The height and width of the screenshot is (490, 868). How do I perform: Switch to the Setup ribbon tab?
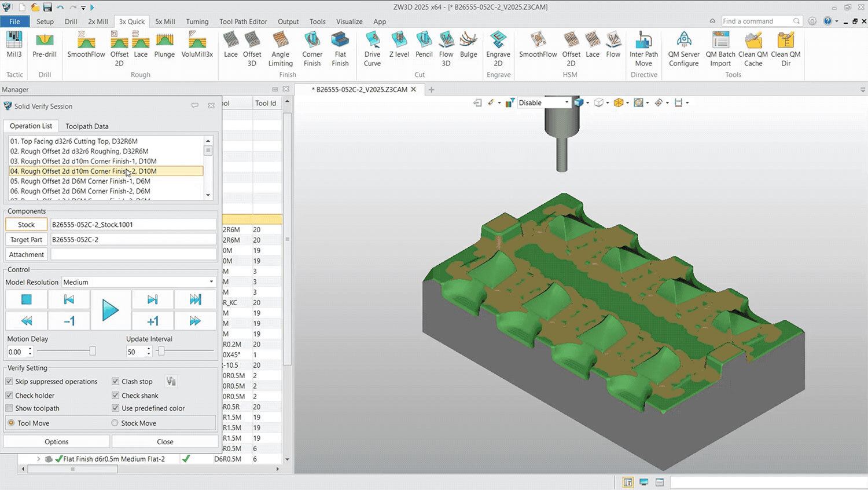[45, 21]
